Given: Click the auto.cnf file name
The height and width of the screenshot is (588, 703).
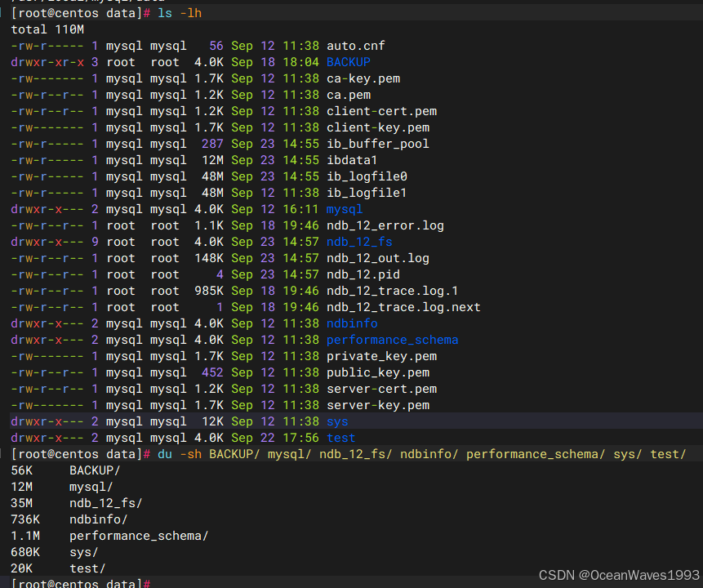Looking at the screenshot, I should (x=355, y=46).
